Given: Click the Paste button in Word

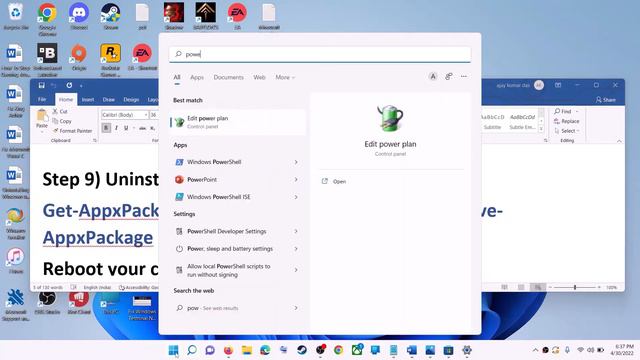Looking at the screenshot, I should [x=42, y=119].
